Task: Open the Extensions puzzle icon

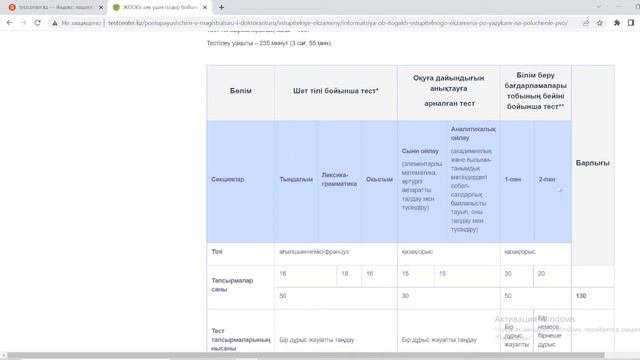Action: pyautogui.click(x=617, y=23)
